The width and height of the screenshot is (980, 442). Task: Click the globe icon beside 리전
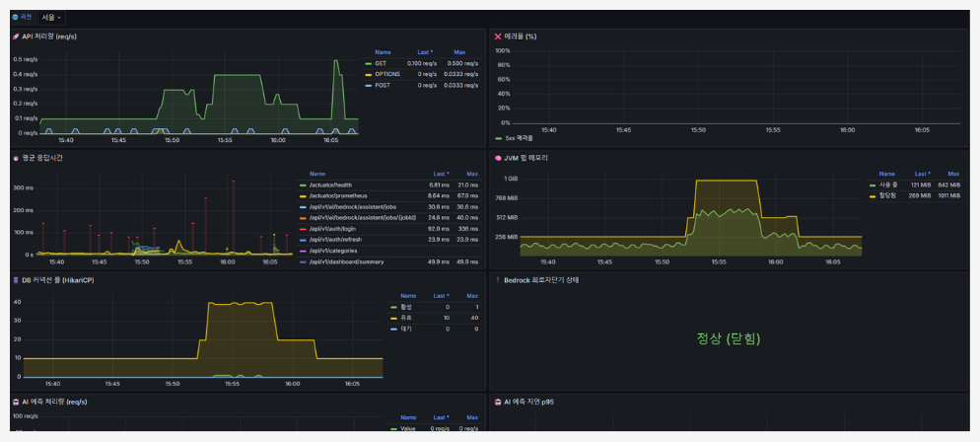15,18
